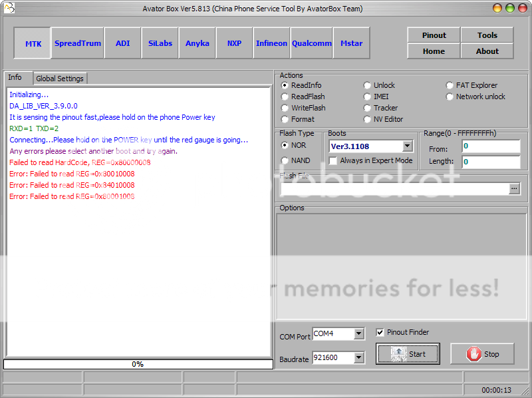Select the Mstar chipset tab
Screen dimensions: 532x398
coord(352,43)
